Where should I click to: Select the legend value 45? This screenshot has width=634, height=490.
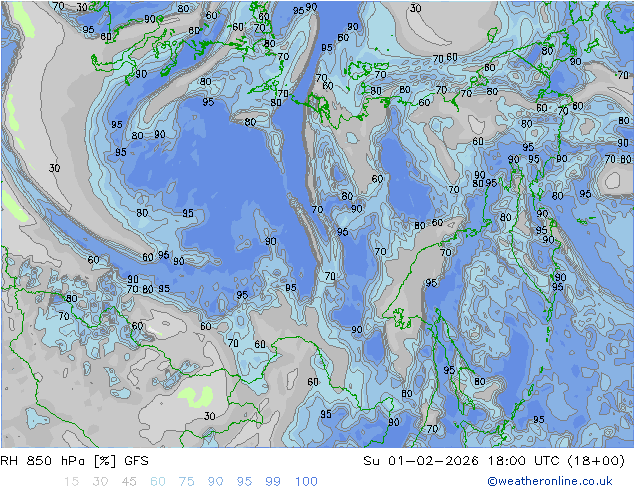click(x=129, y=482)
